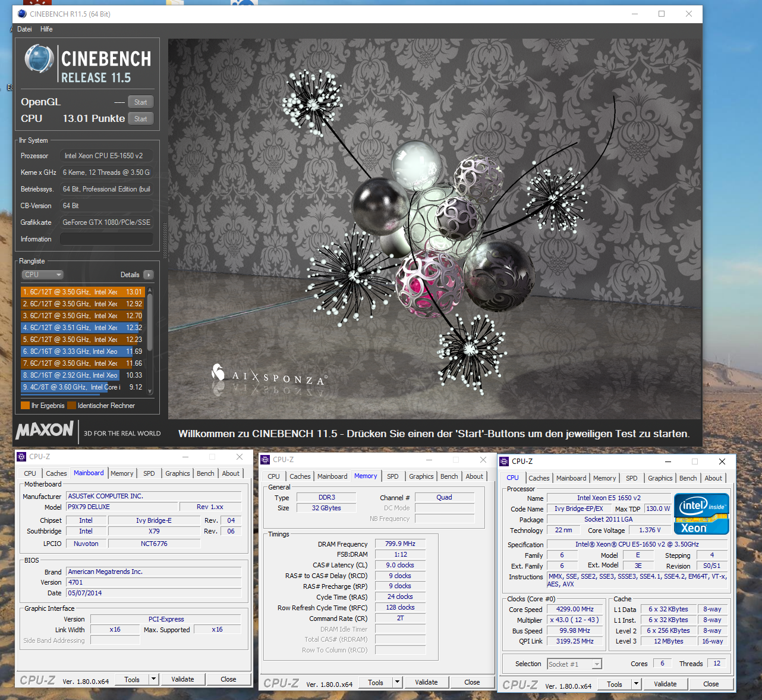
Task: Click the Cinebench globe logo
Action: point(40,59)
